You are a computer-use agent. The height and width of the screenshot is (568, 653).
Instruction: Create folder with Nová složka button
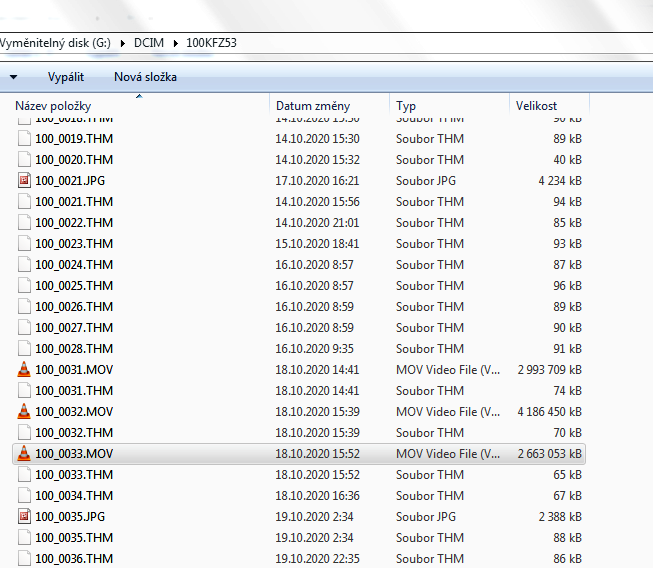click(145, 77)
